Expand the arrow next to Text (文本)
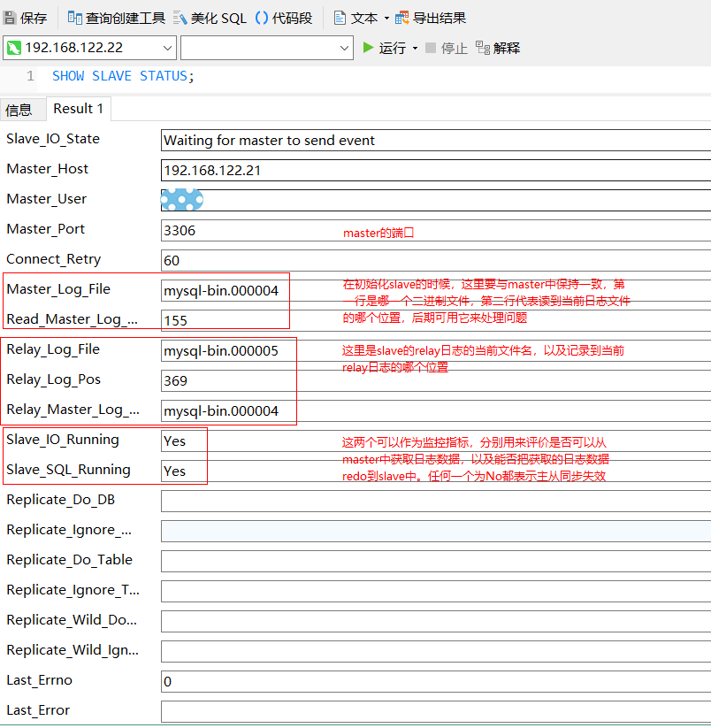The width and height of the screenshot is (711, 728). [x=386, y=18]
